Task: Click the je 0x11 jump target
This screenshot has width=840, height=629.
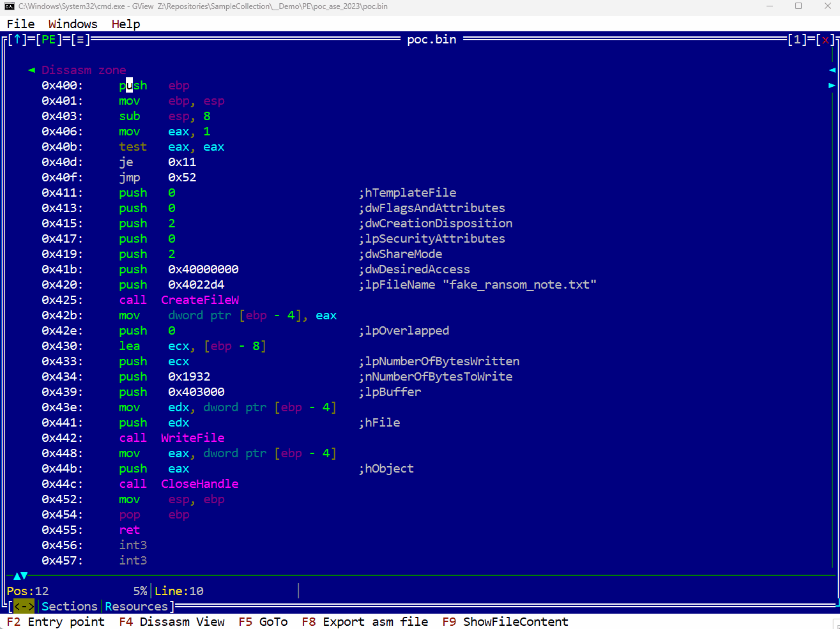Action: (x=182, y=162)
